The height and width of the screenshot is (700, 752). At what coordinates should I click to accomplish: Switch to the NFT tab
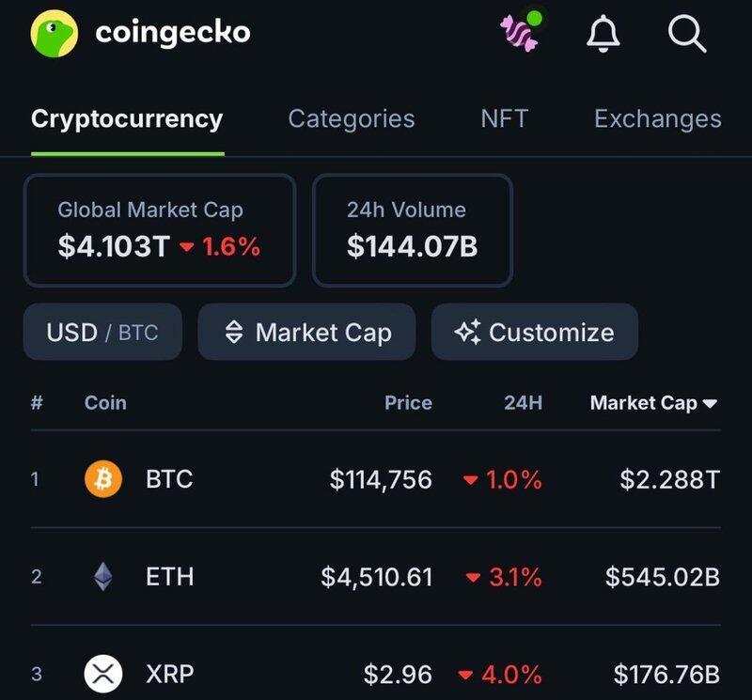tap(505, 118)
